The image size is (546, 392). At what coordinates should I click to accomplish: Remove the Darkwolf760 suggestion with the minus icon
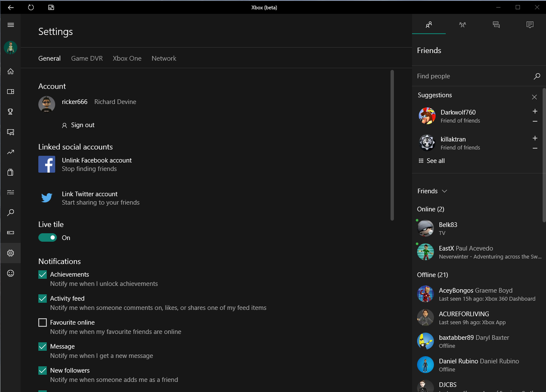pyautogui.click(x=535, y=121)
